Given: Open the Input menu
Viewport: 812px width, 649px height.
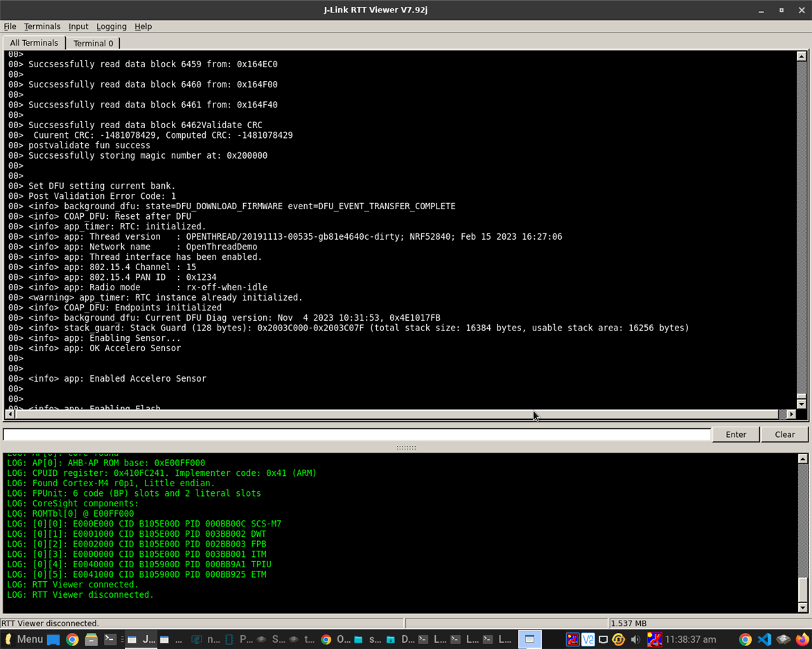Looking at the screenshot, I should [78, 26].
